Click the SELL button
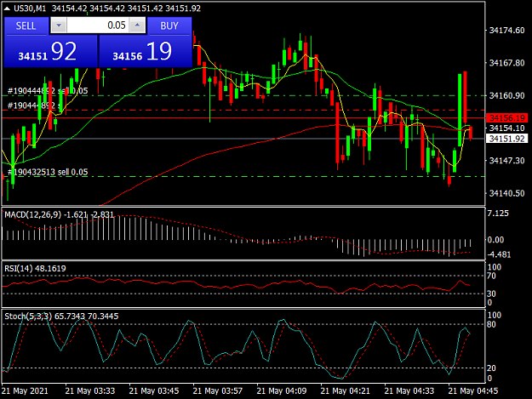Viewport: 532px width, 399px height. point(26,26)
